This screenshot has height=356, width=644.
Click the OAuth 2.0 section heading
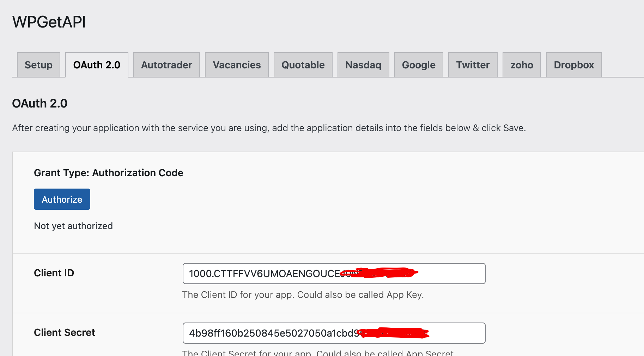[40, 103]
